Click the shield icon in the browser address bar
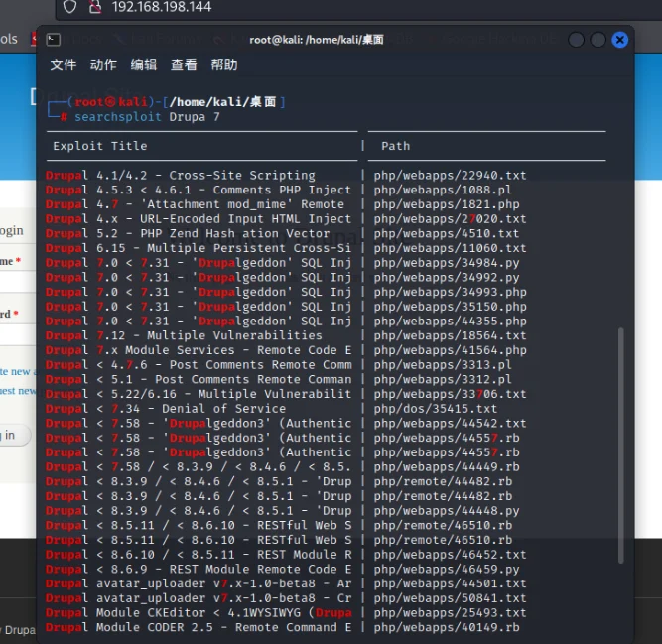Viewport: 662px width, 644px height. click(69, 6)
